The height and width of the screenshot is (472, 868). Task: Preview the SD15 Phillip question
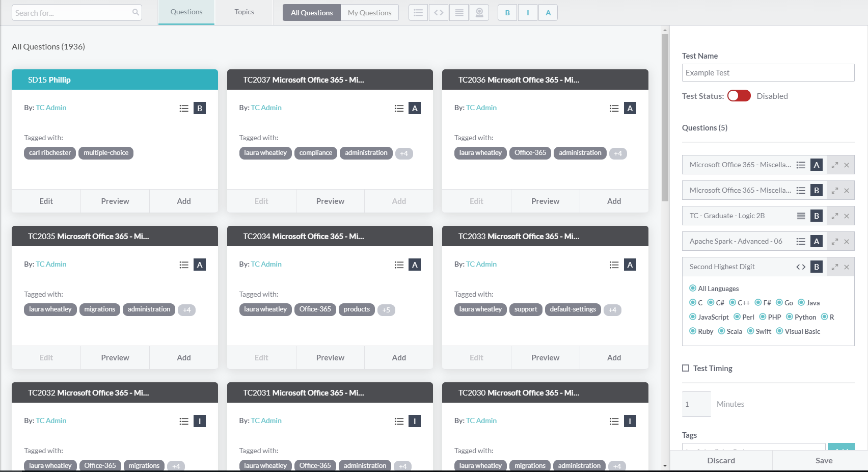(115, 201)
